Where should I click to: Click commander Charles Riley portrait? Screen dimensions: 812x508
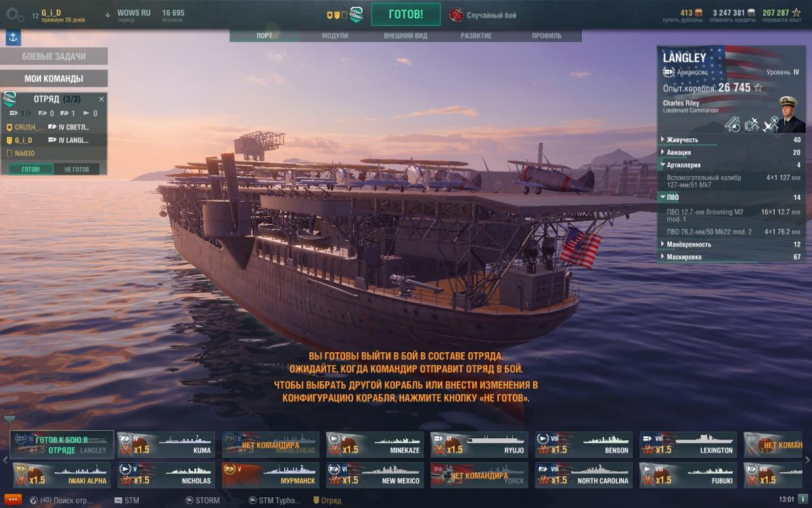click(x=789, y=114)
